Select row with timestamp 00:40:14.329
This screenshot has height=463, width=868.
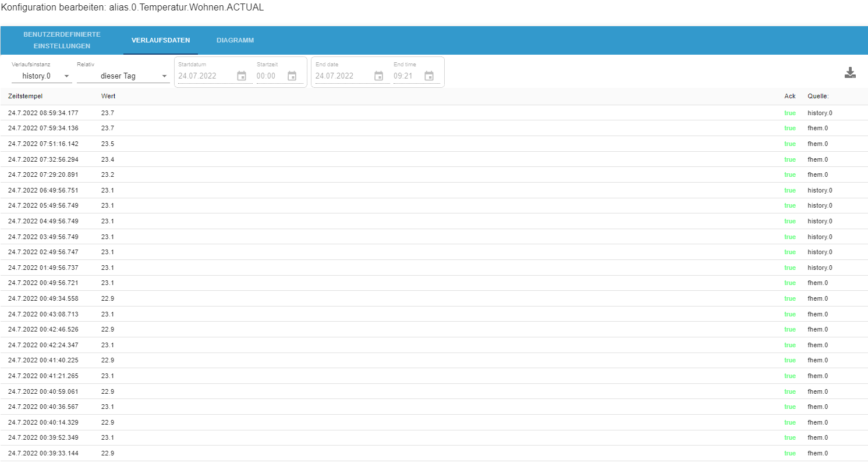pyautogui.click(x=434, y=422)
